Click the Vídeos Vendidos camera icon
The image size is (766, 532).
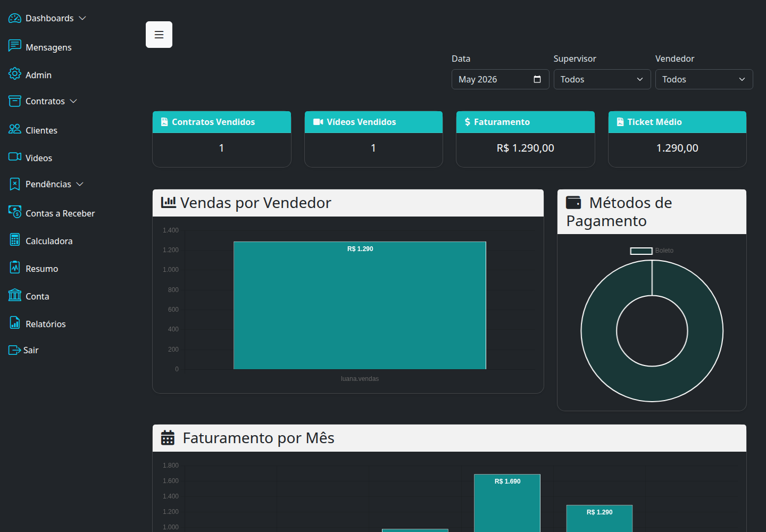(x=318, y=122)
